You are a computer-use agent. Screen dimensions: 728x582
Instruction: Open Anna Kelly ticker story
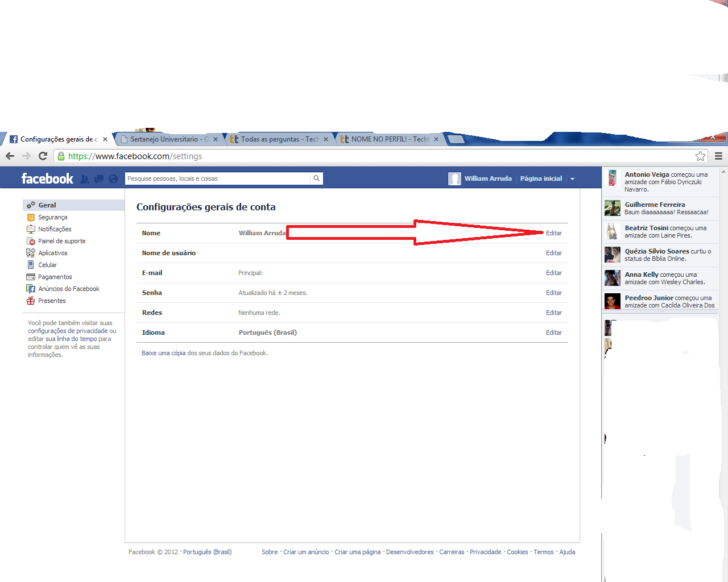(x=660, y=278)
